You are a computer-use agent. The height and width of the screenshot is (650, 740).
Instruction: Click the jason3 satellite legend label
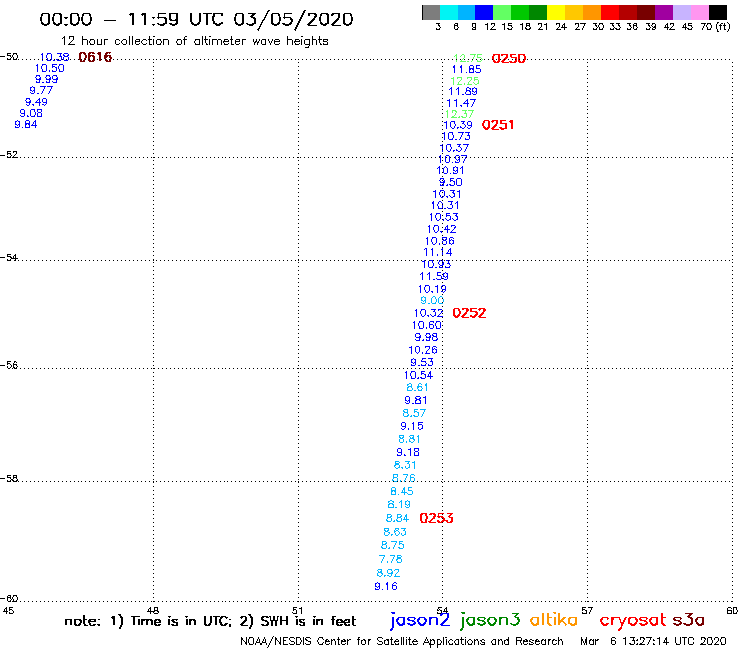pyautogui.click(x=490, y=621)
